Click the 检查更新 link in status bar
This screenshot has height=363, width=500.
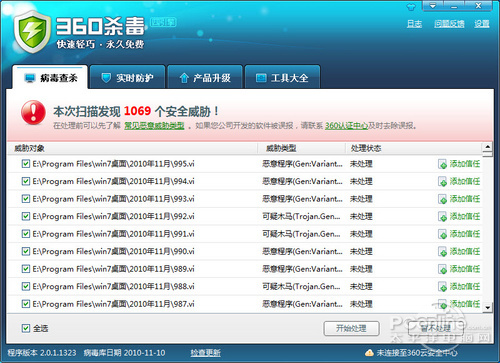[205, 353]
